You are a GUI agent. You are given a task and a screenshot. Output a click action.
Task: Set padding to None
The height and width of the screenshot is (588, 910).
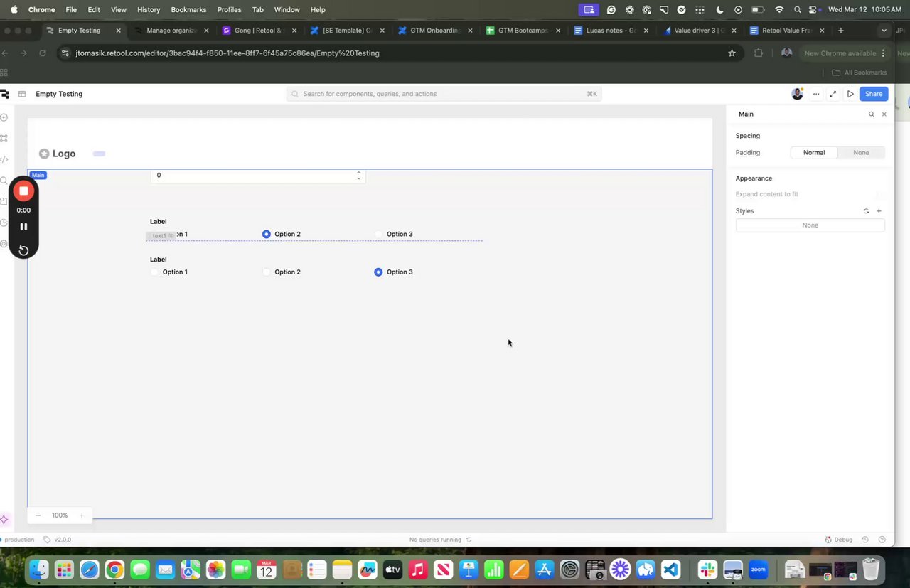(x=861, y=153)
